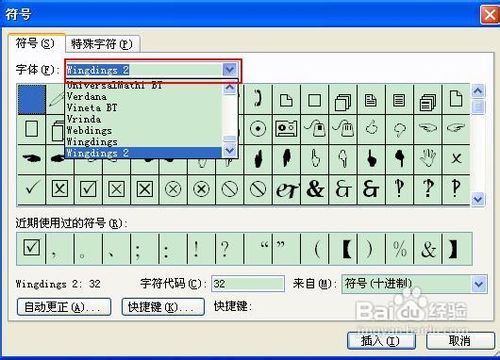Viewport: 500px width, 360px height.
Task: Pick the open palm hand symbol
Action: [428, 158]
